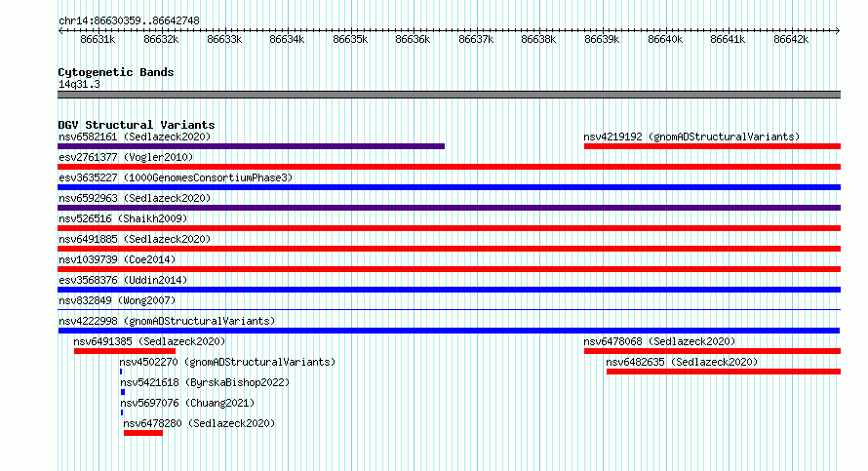Open nsv6491385 (Sedlazeck2020) variant label
The height and width of the screenshot is (471, 868).
[149, 341]
